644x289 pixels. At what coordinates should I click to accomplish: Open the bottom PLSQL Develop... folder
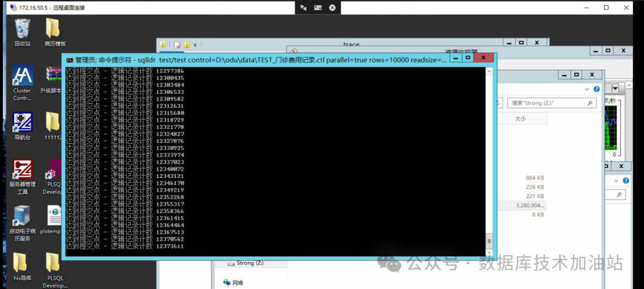tap(55, 270)
